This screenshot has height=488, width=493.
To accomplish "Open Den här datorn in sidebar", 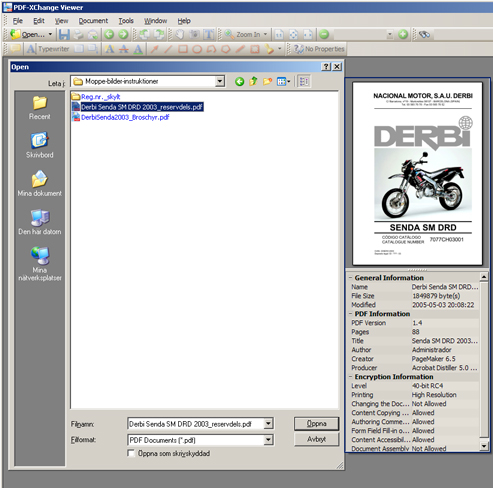I will coord(40,222).
